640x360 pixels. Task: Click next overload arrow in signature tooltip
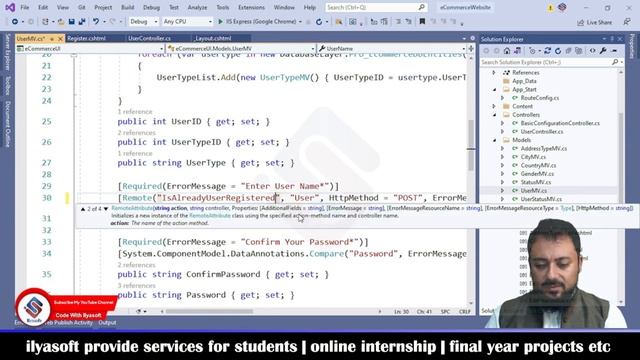106,209
